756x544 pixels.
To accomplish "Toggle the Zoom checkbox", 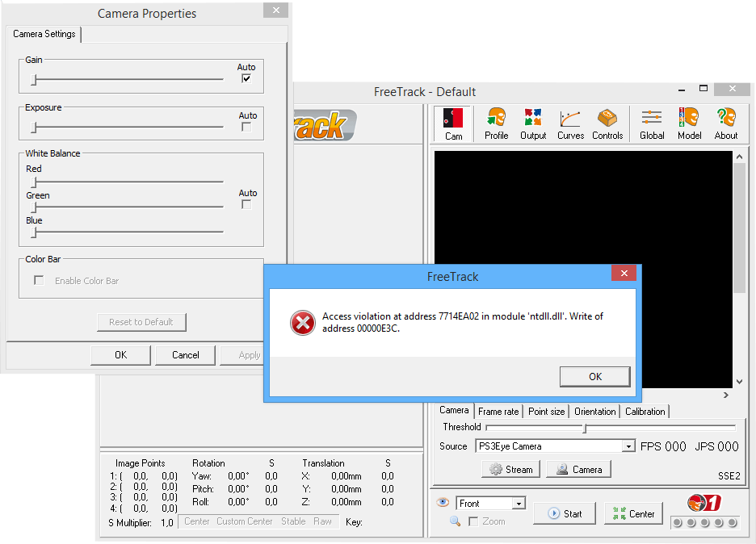I will point(473,521).
